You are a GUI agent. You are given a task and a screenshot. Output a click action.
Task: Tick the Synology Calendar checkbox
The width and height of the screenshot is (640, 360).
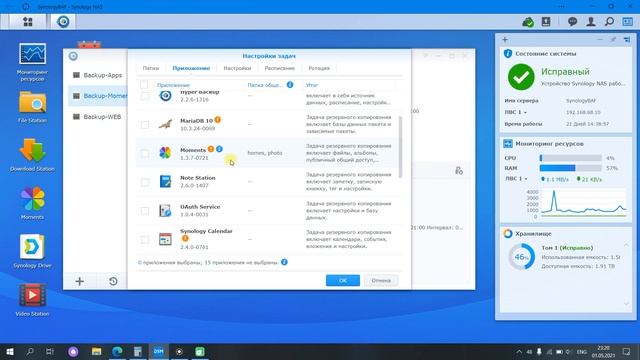pos(144,240)
